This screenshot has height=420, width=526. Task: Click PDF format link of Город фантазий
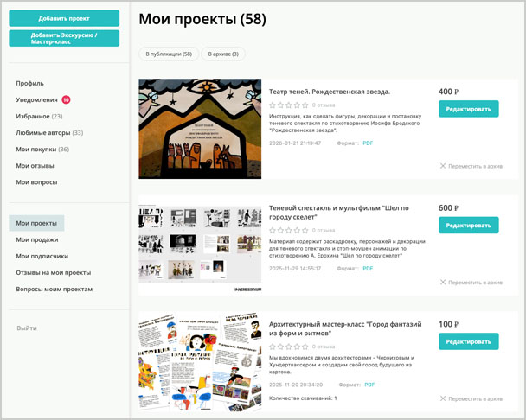click(x=369, y=385)
